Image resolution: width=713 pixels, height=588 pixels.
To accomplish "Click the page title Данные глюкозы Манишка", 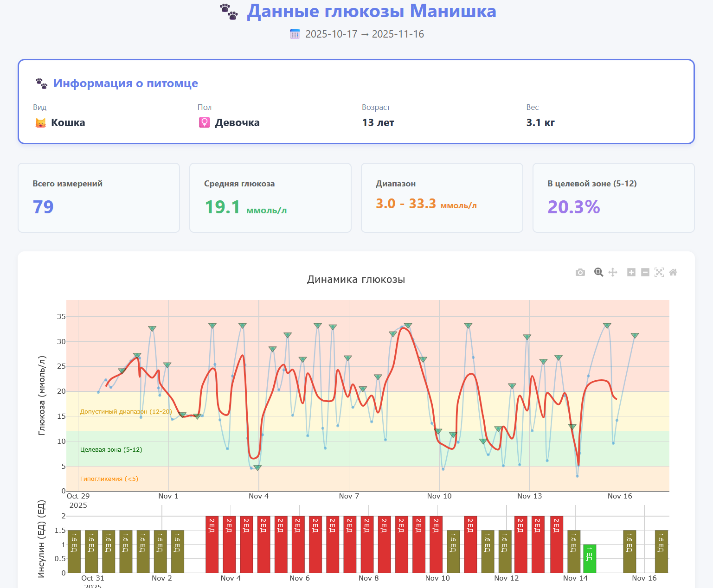I will click(372, 11).
